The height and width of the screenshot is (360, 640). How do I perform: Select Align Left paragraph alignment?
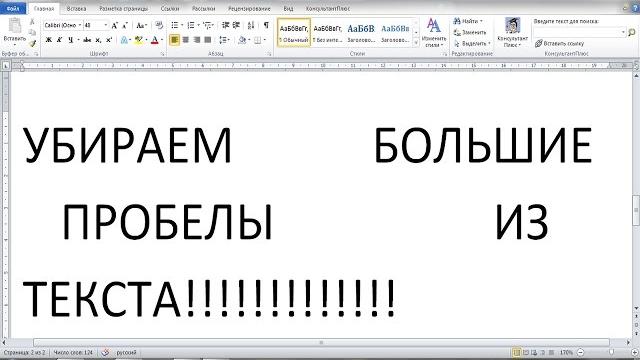174,40
